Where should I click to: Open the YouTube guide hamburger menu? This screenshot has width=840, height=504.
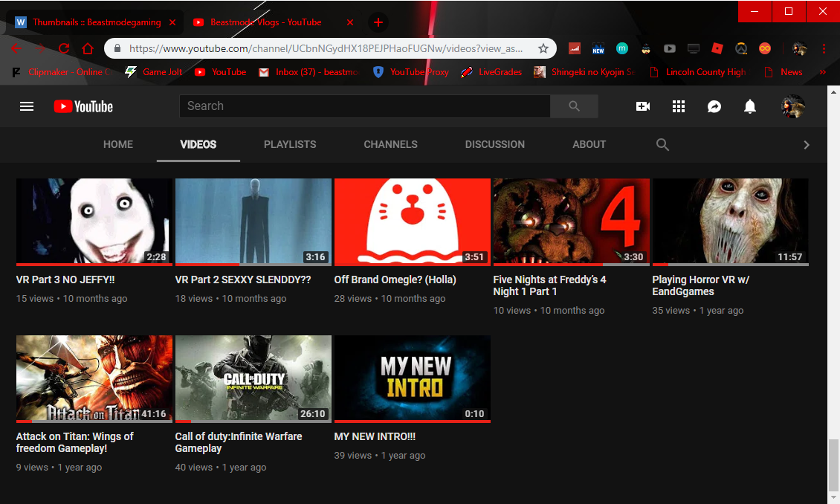pos(27,106)
